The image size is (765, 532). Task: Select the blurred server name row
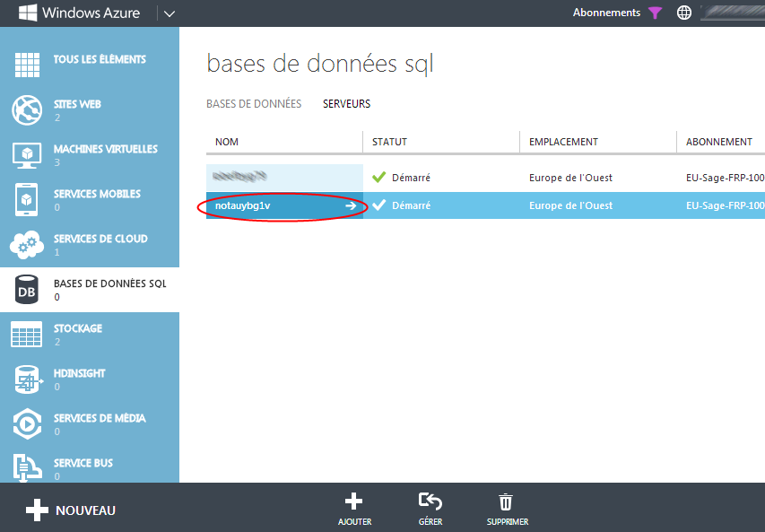point(284,177)
